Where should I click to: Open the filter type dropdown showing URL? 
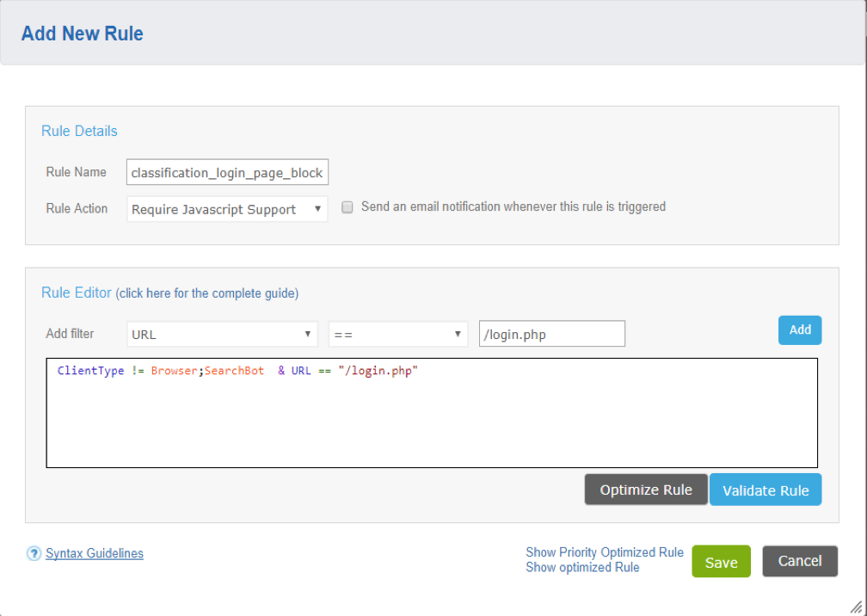click(221, 333)
